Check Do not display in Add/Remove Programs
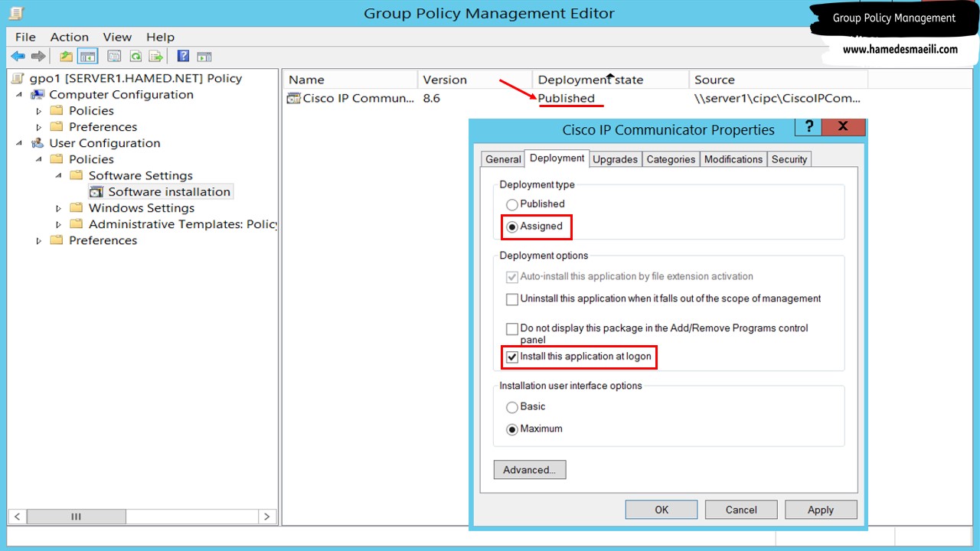Screen dimensions: 980x551 point(512,329)
